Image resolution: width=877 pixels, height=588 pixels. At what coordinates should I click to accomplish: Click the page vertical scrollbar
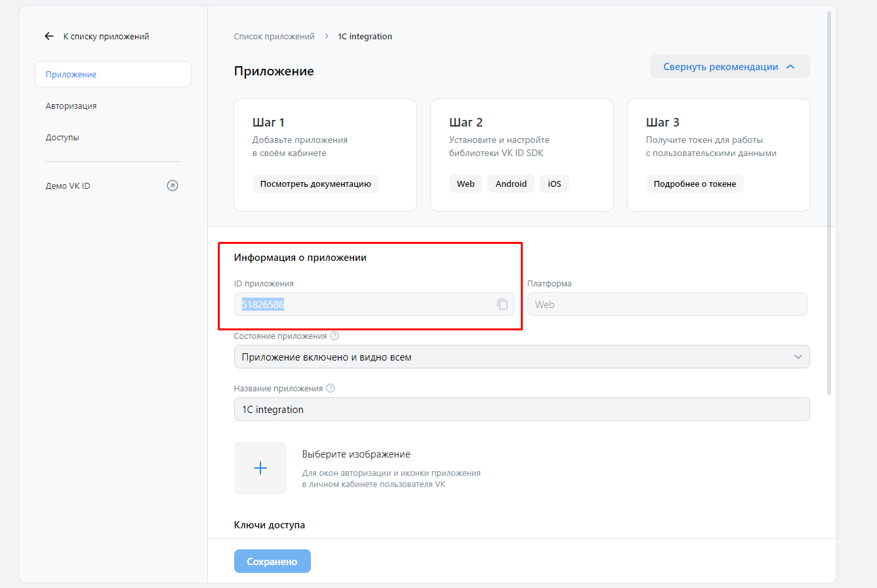[829, 203]
